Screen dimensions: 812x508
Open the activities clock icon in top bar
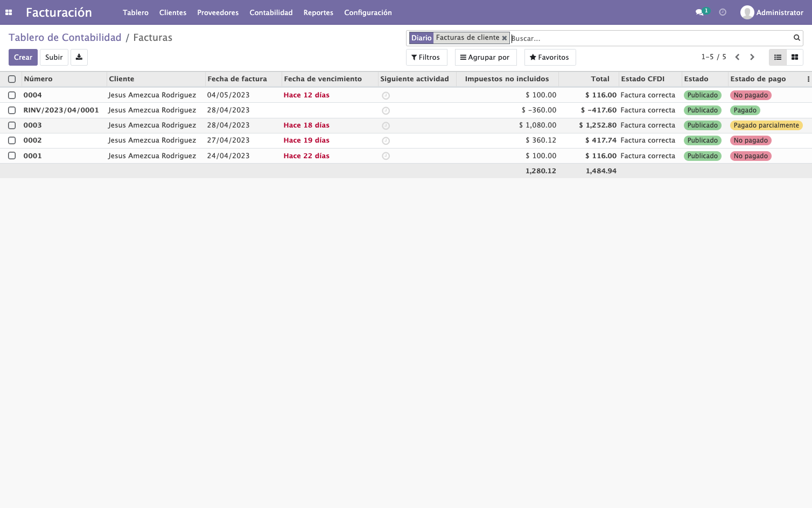coord(723,12)
